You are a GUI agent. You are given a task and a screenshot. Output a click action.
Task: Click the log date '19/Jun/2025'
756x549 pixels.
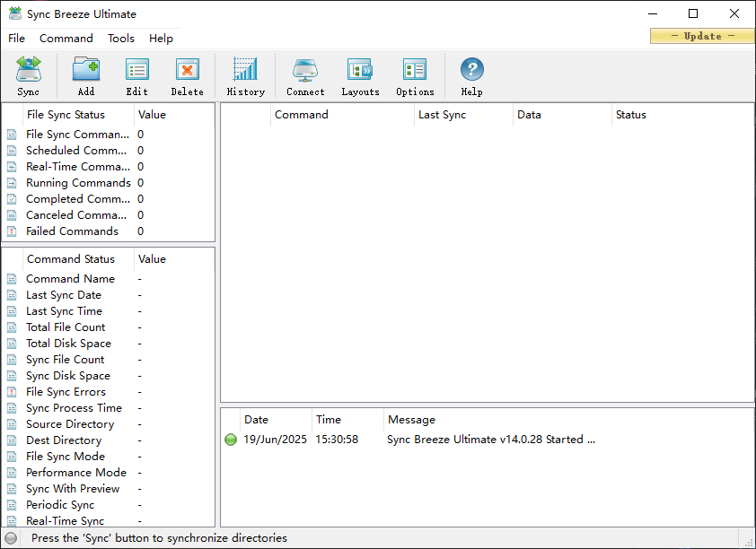point(275,440)
